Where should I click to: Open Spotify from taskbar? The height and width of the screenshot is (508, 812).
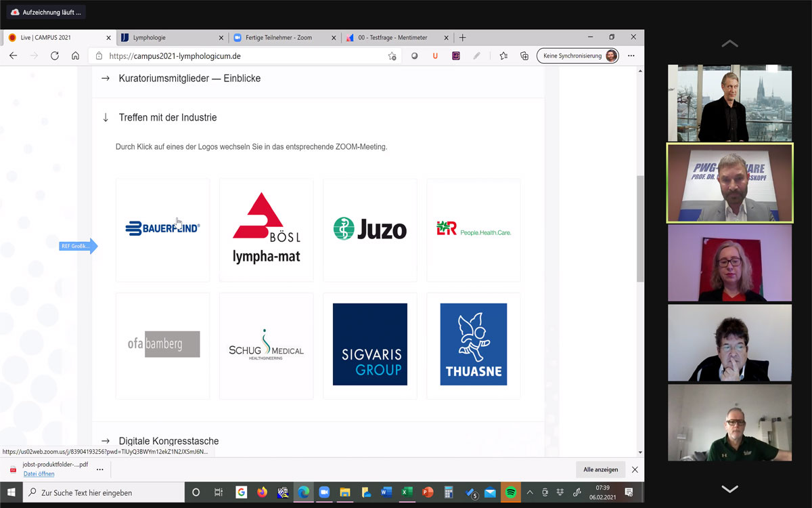coord(511,492)
